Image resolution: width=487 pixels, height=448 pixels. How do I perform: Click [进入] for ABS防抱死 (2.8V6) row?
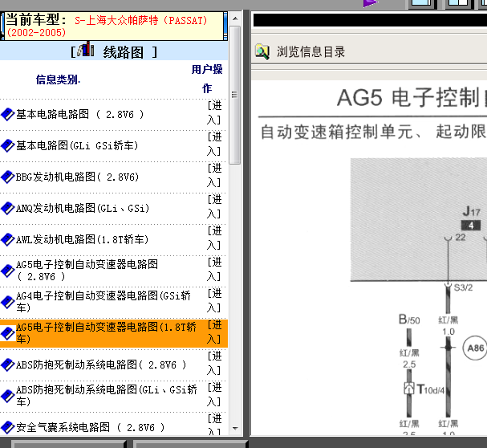click(214, 363)
